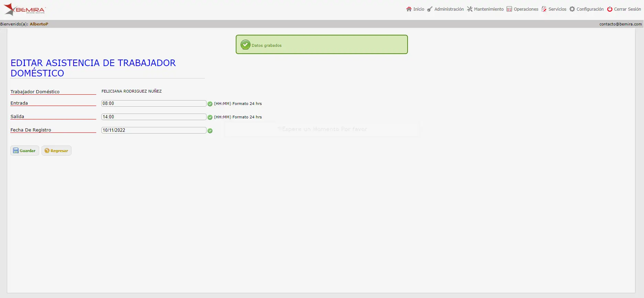Click the Entrada time field
The image size is (644, 298).
(154, 104)
